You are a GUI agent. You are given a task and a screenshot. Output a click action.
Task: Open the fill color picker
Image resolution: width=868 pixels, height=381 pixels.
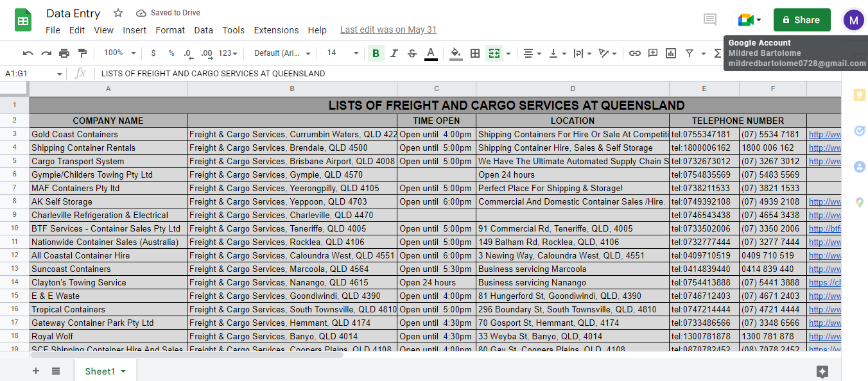point(456,53)
